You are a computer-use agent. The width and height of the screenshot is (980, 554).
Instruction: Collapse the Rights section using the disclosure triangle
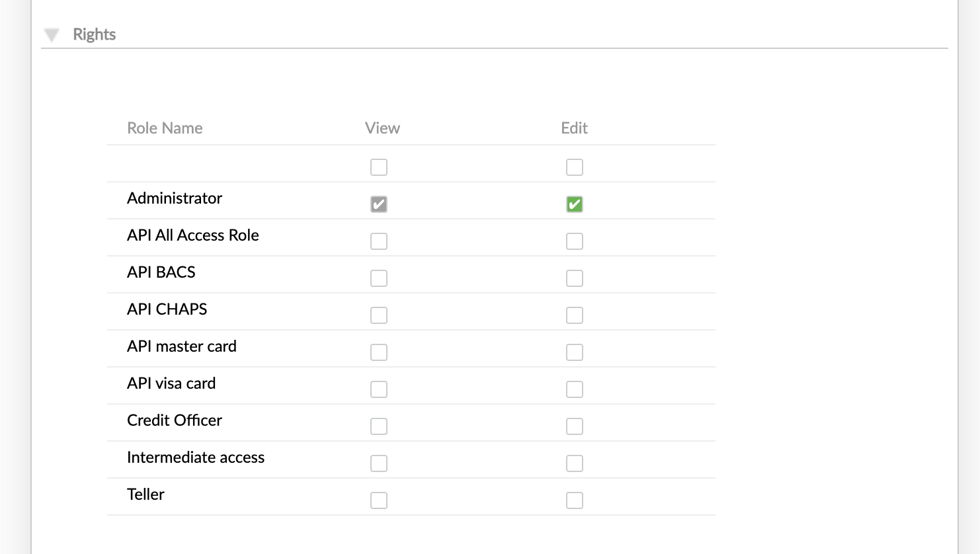tap(52, 34)
